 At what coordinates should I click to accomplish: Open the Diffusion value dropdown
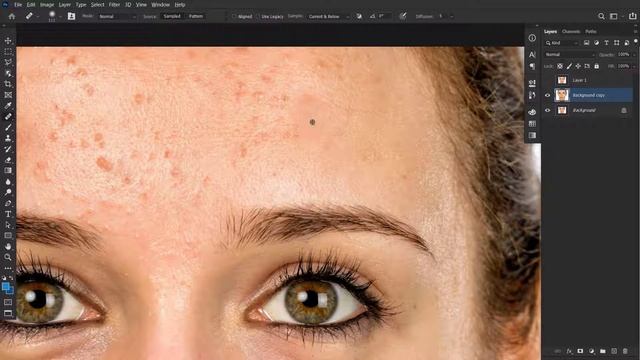(x=451, y=17)
